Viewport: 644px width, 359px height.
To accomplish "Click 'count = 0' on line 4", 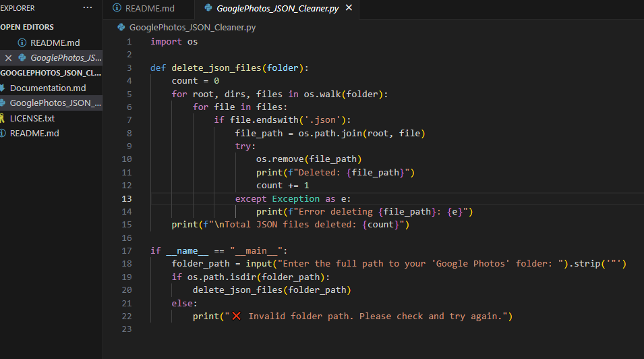I will pos(196,81).
